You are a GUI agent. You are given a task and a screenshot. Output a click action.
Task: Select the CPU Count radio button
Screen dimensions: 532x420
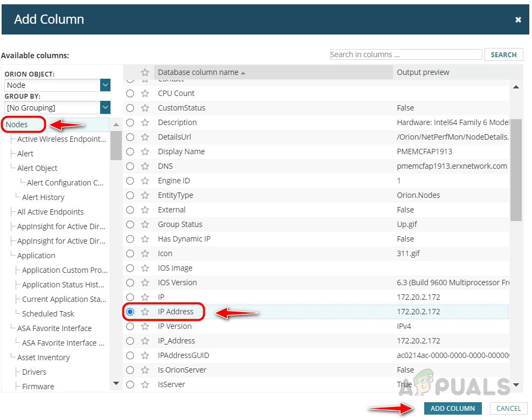pyautogui.click(x=130, y=93)
